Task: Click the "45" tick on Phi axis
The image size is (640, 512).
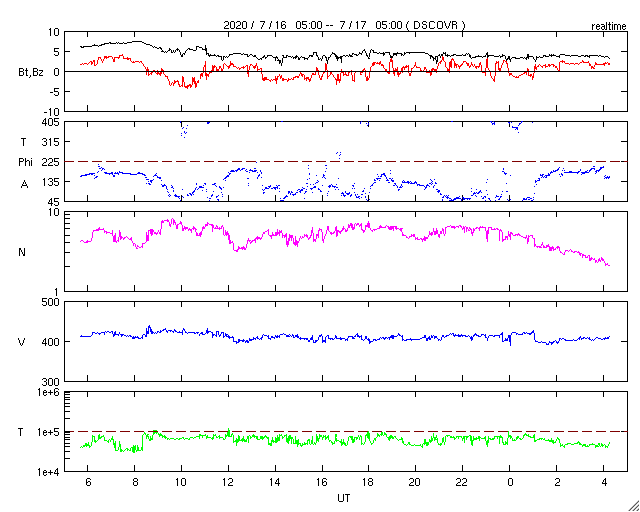Action: point(54,202)
